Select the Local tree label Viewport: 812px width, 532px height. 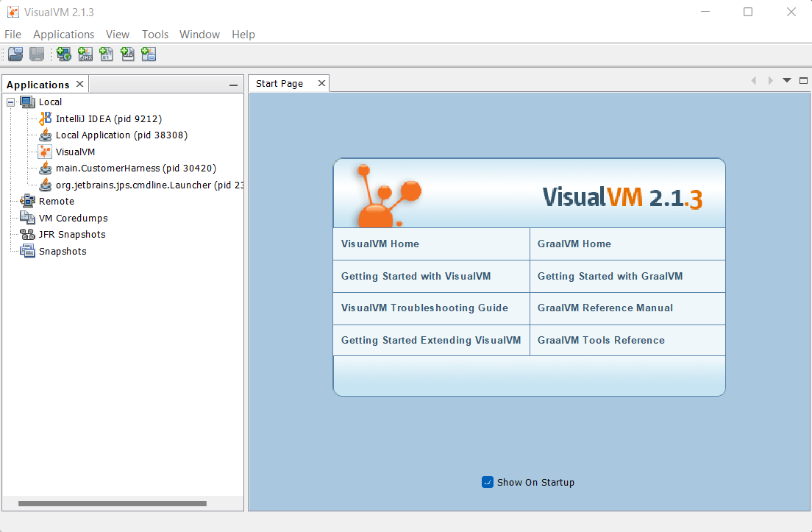click(x=50, y=102)
